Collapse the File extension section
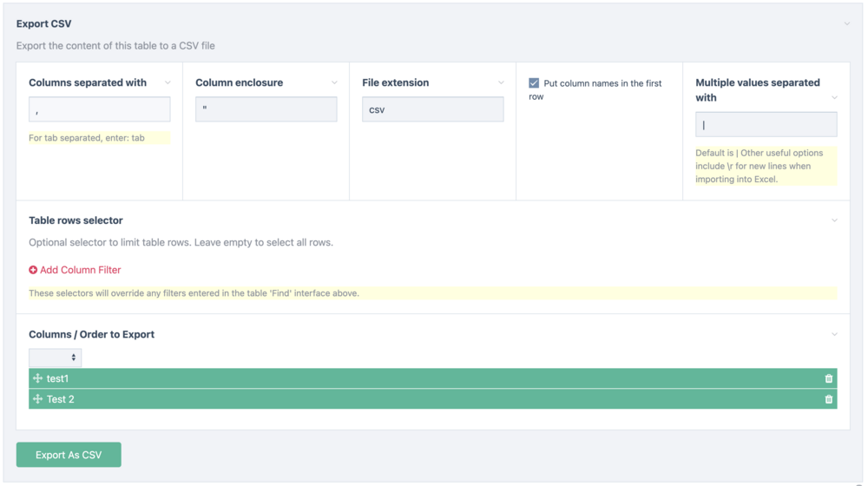868x486 pixels. 501,83
